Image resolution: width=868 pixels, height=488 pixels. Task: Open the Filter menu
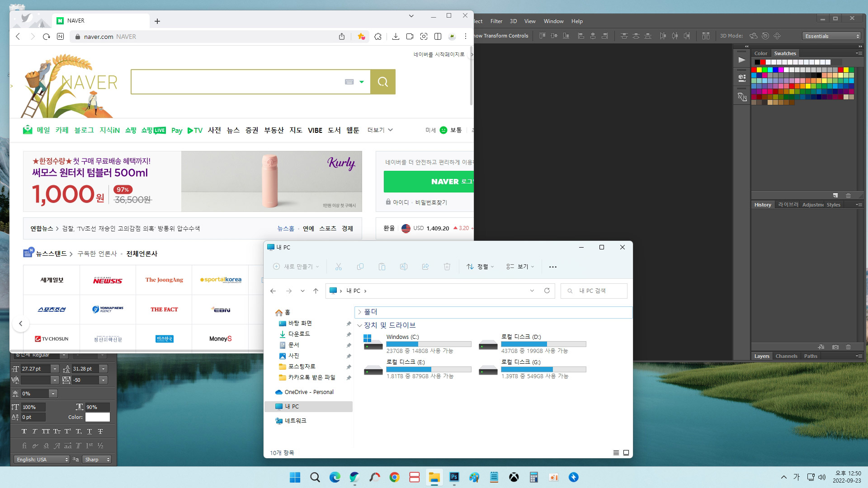click(x=496, y=21)
